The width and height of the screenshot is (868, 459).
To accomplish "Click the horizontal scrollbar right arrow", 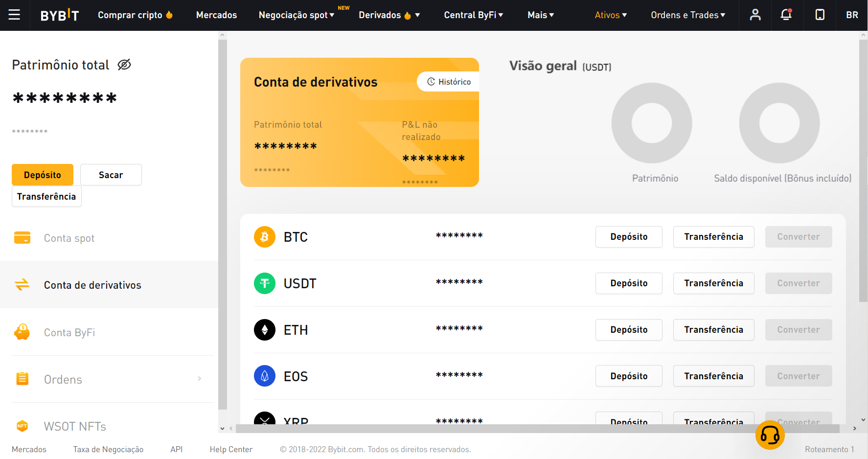I will coord(855,429).
